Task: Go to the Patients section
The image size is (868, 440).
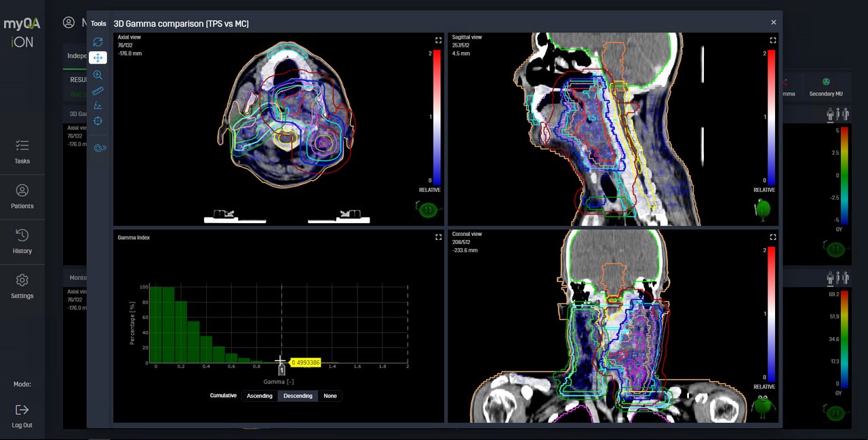Action: coord(22,197)
